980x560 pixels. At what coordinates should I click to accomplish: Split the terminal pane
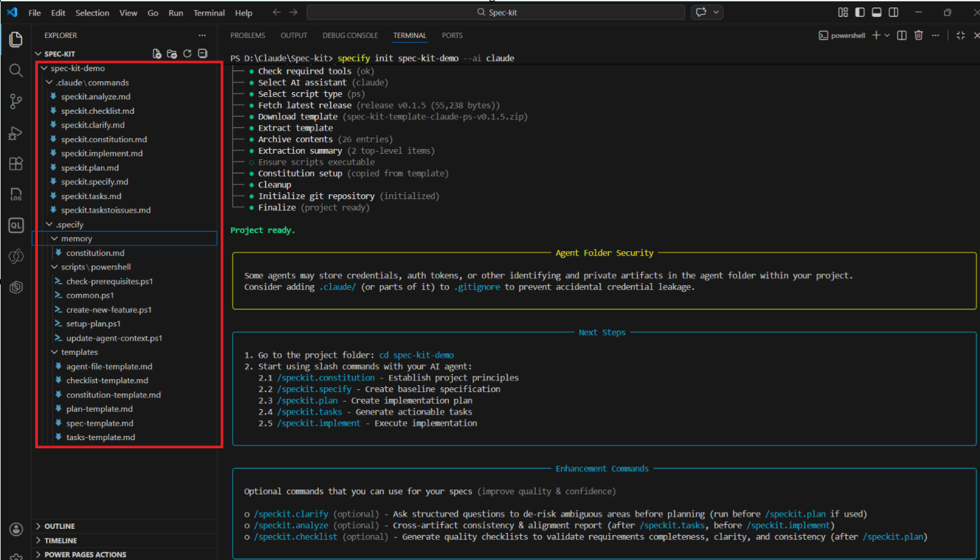coord(901,35)
